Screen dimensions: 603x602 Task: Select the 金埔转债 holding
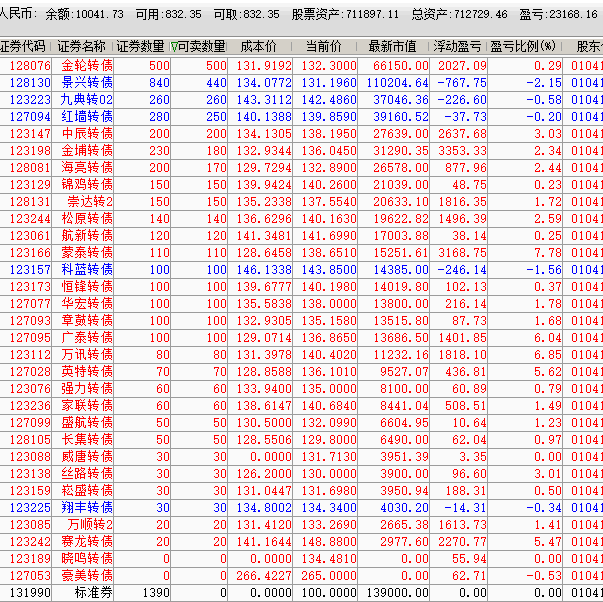(87, 151)
